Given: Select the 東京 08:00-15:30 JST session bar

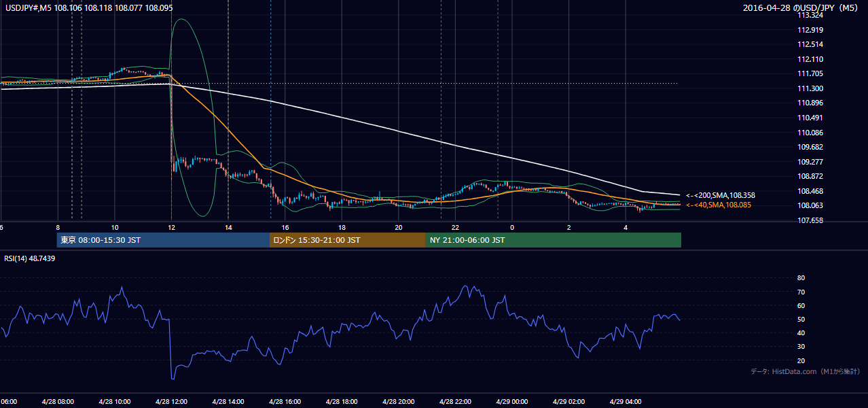Looking at the screenshot, I should tap(163, 240).
